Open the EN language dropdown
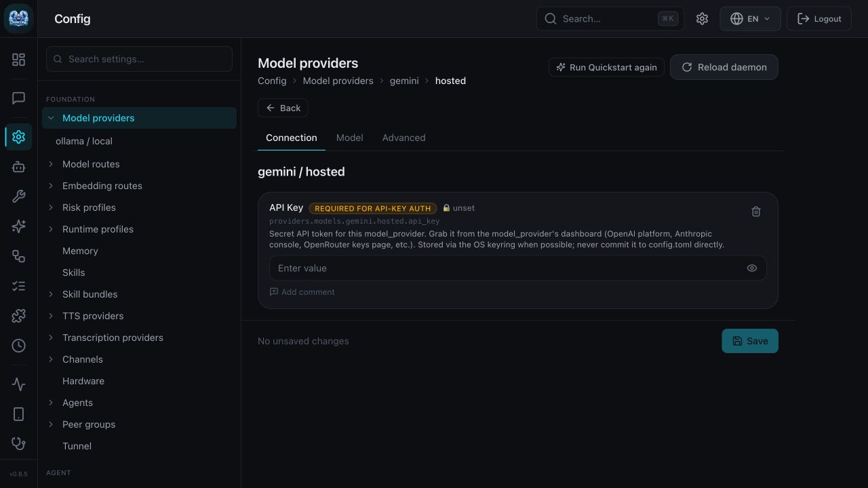Viewport: 868px width, 488px height. click(x=750, y=19)
